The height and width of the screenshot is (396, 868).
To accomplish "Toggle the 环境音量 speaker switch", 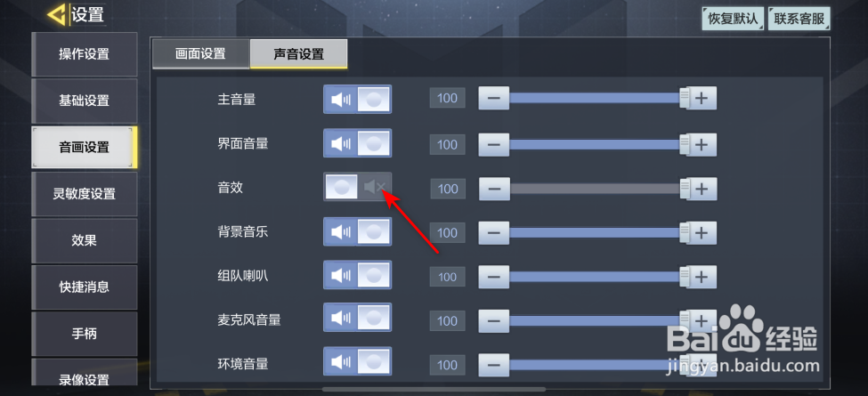I will click(x=357, y=361).
